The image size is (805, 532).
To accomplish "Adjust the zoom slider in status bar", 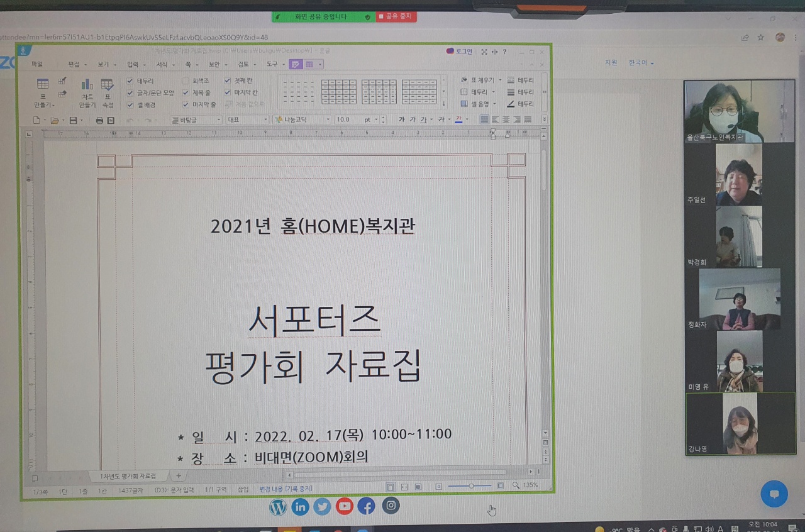I will pyautogui.click(x=471, y=485).
